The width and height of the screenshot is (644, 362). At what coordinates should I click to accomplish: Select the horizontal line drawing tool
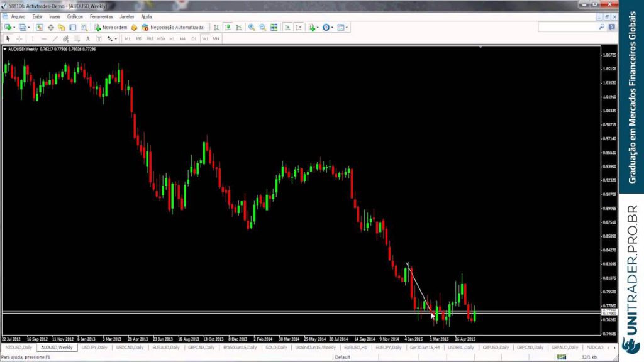coord(43,38)
